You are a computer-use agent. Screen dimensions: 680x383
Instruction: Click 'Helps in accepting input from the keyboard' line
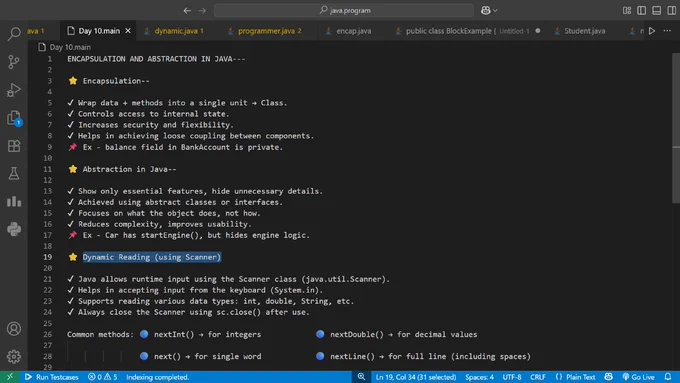click(195, 290)
